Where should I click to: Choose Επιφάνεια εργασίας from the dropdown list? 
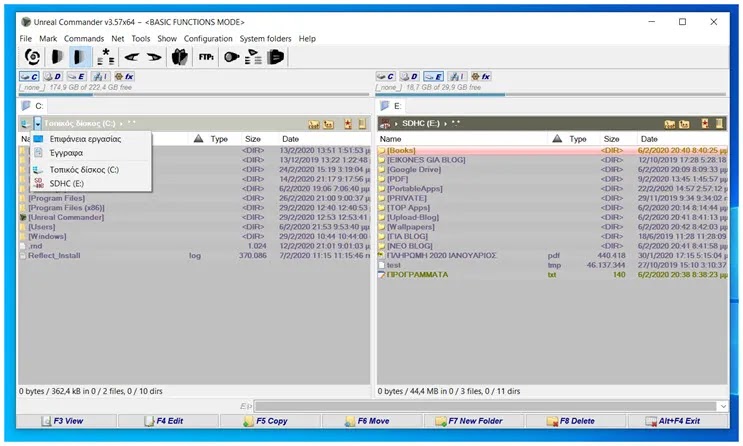pyautogui.click(x=91, y=139)
